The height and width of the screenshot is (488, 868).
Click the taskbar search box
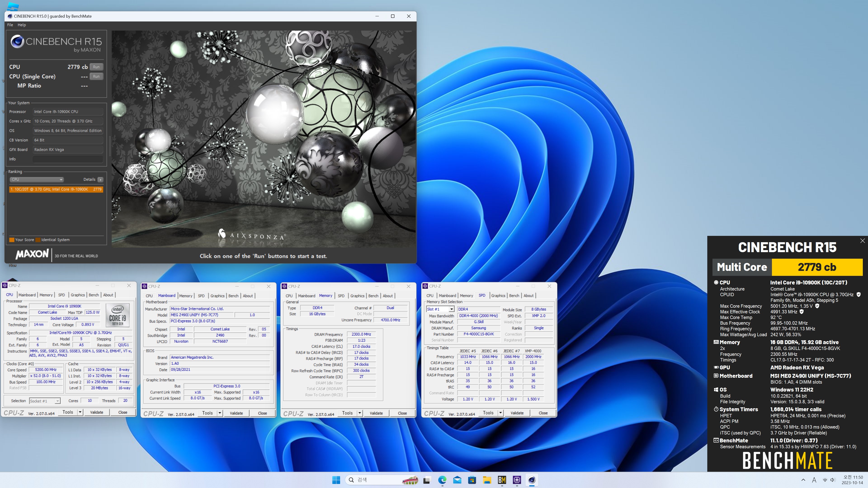point(382,480)
